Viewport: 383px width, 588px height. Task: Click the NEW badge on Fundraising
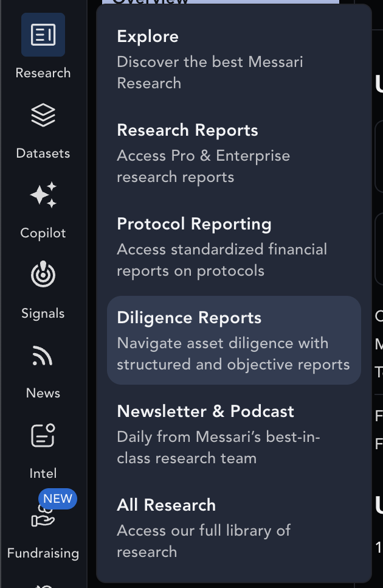click(58, 499)
